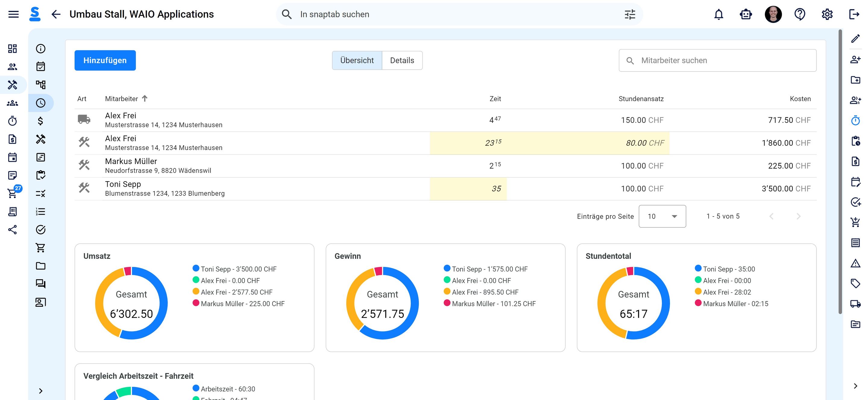
Task: Open project info icon
Action: point(40,49)
